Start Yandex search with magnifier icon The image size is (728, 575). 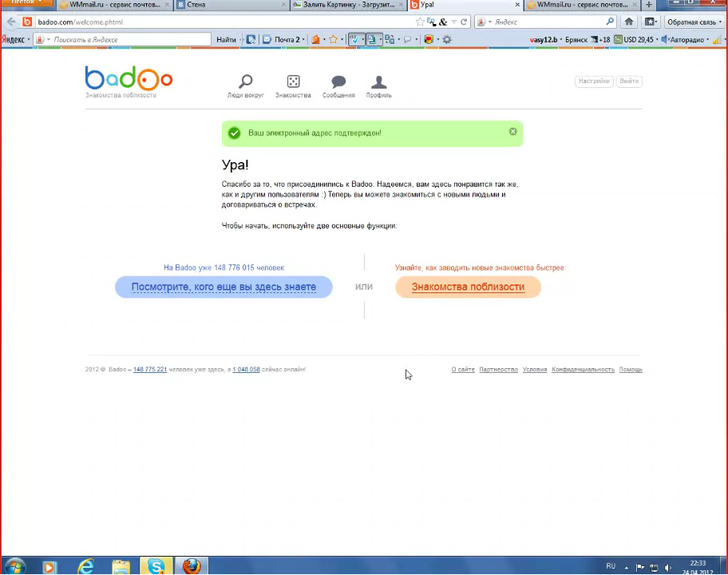click(610, 22)
